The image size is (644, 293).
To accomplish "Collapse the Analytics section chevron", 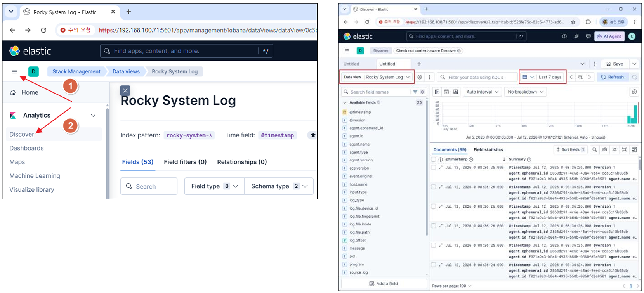I will tap(93, 115).
